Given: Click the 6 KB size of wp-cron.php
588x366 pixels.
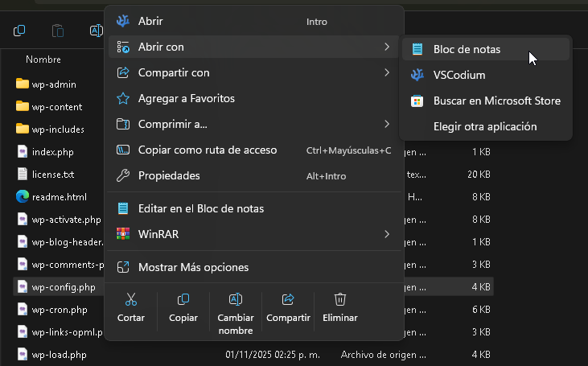Looking at the screenshot, I should point(481,310).
